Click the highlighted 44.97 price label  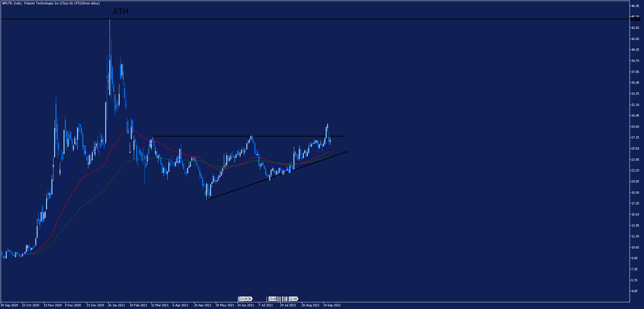[635, 19]
